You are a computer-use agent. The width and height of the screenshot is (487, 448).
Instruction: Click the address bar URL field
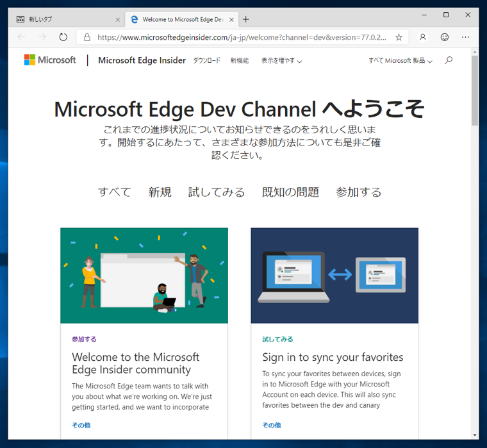(242, 37)
